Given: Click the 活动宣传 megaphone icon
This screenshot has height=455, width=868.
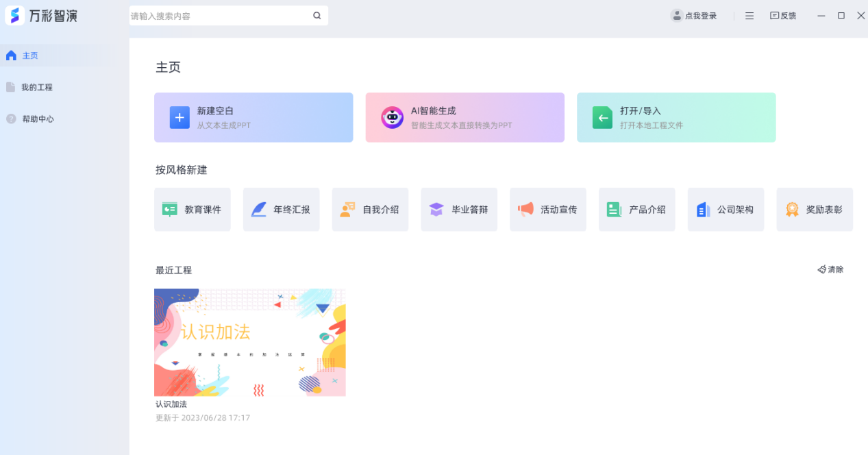Looking at the screenshot, I should pos(525,210).
